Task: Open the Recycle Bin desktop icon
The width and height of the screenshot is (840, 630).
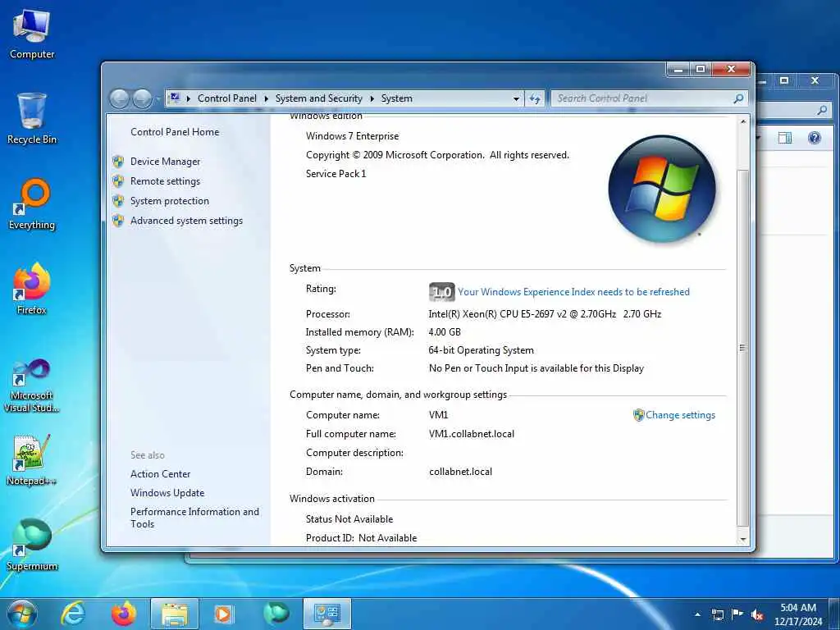Action: click(x=32, y=118)
